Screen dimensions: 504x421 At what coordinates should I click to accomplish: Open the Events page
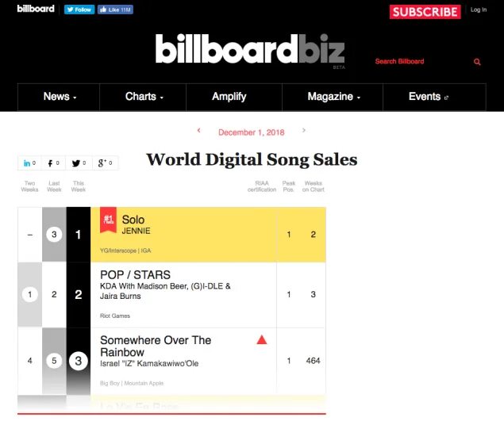pyautogui.click(x=429, y=97)
